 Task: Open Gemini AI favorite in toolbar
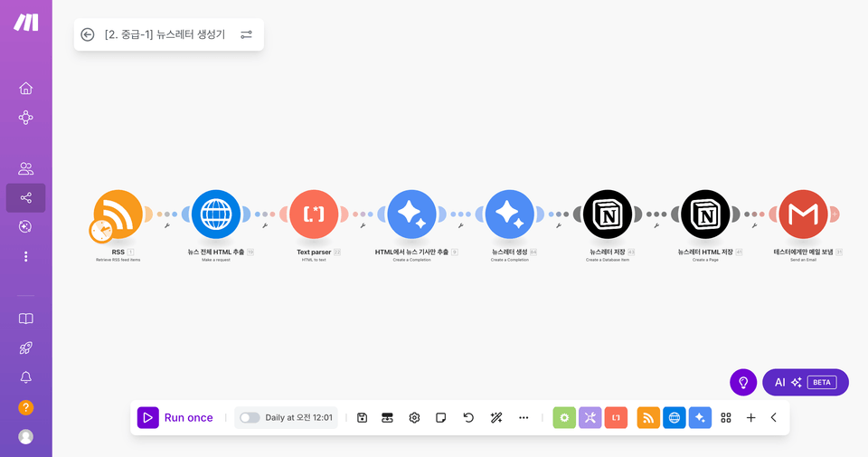(700, 418)
